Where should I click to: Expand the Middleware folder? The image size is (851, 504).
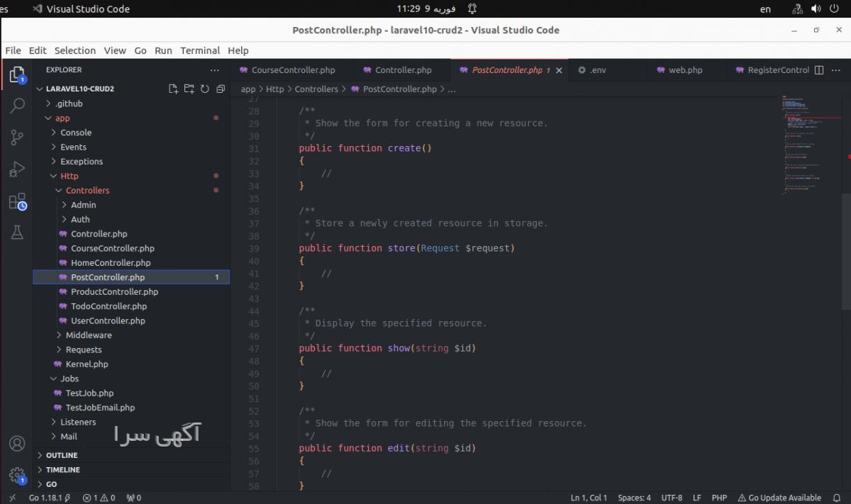click(x=88, y=335)
